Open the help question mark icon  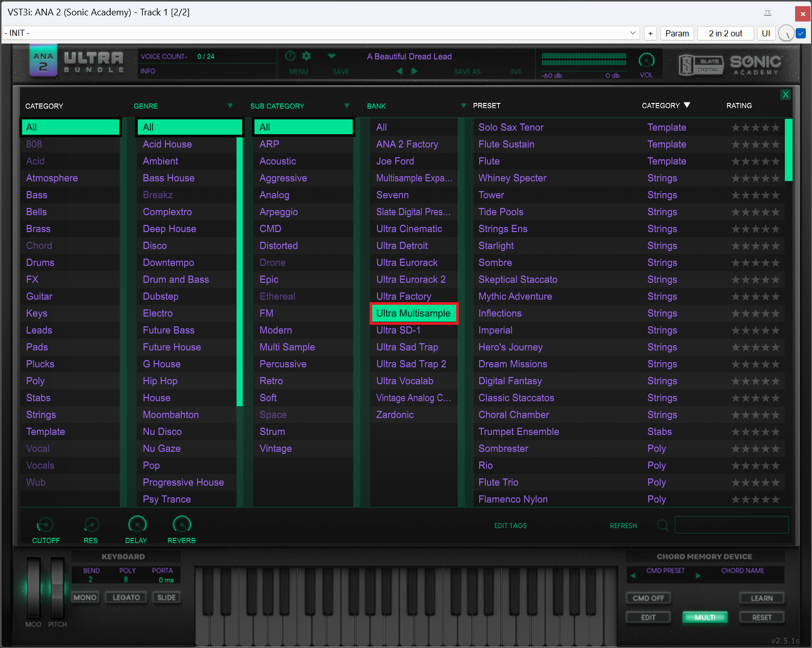pyautogui.click(x=290, y=56)
